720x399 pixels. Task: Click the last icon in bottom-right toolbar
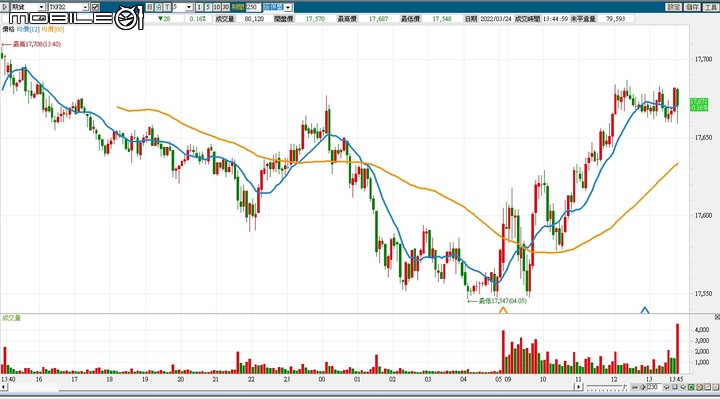tap(716, 388)
